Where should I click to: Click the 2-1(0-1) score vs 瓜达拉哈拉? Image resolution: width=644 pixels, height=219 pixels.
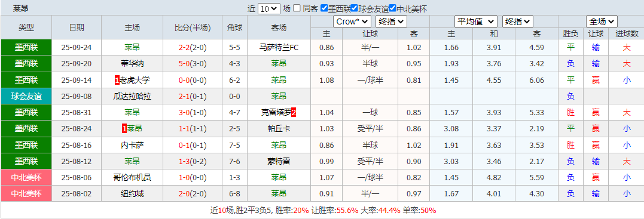point(193,97)
